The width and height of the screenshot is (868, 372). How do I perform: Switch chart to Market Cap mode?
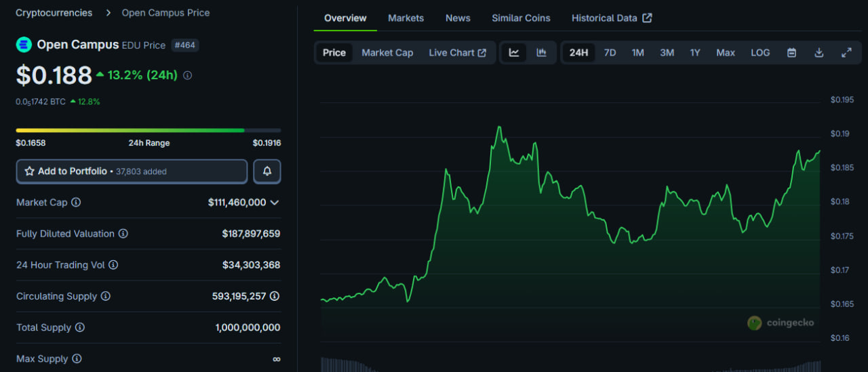[x=387, y=53]
